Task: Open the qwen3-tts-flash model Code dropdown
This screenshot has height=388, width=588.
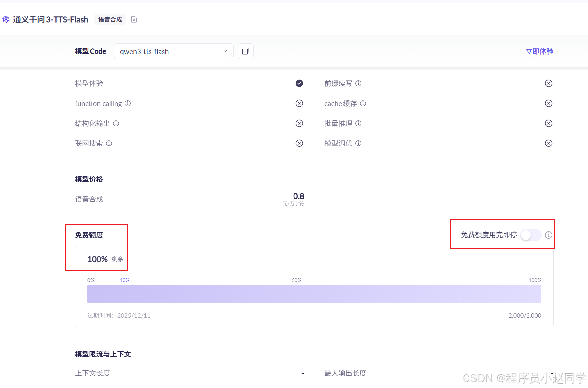Action: (174, 51)
